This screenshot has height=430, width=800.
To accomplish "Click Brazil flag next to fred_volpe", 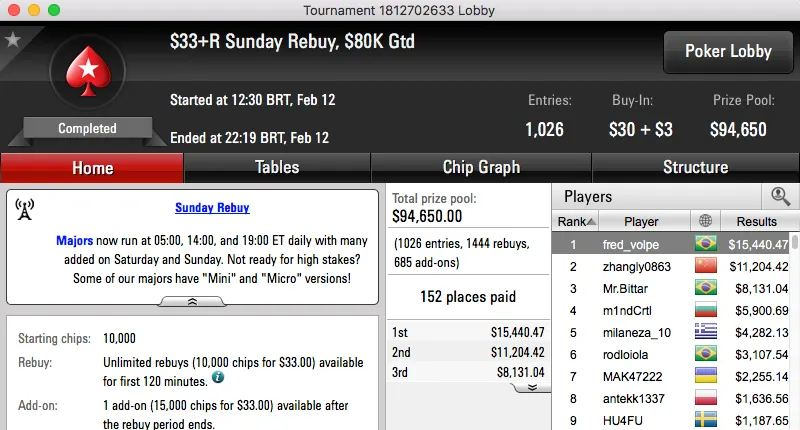I will (x=707, y=244).
